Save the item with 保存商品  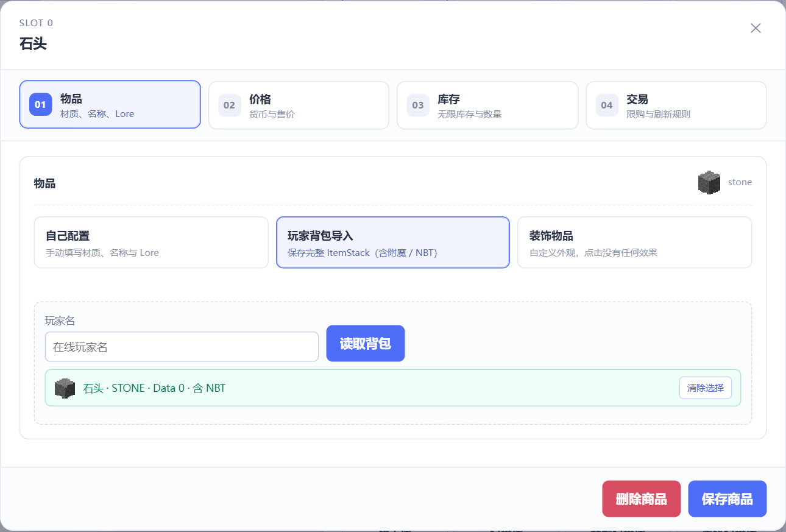click(x=728, y=499)
